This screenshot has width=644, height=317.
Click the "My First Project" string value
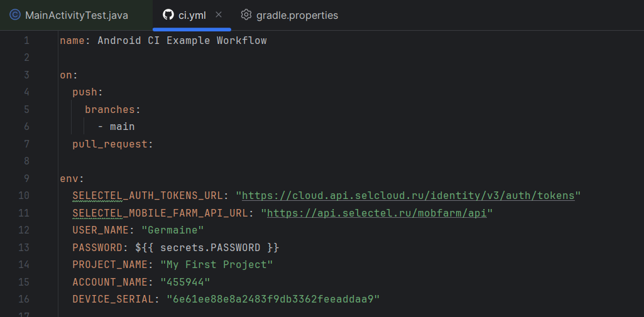216,265
